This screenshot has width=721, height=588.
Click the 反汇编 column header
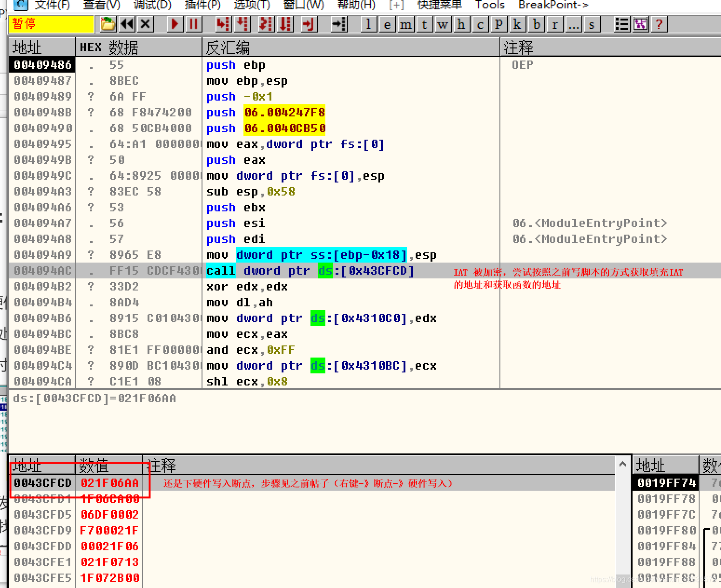pos(351,47)
